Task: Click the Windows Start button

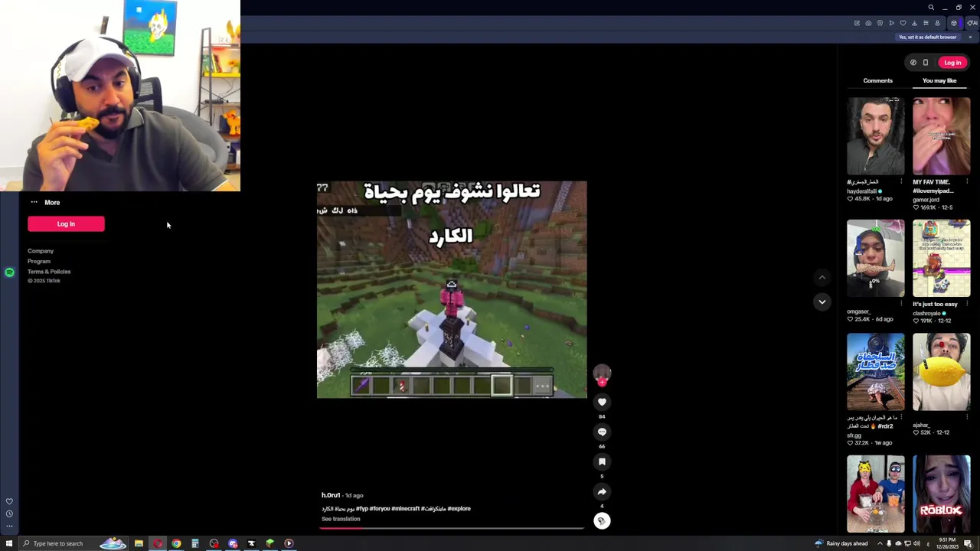Action: point(9,543)
